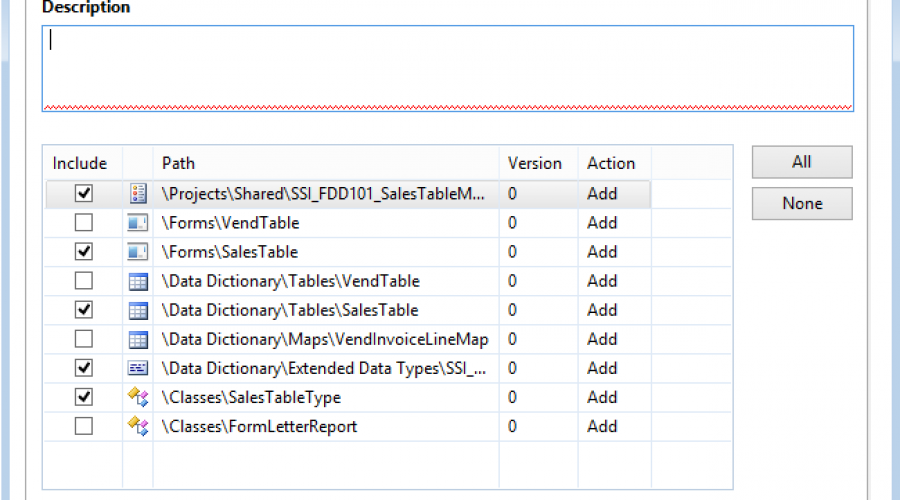Image resolution: width=900 pixels, height=500 pixels.
Task: Check Include box for VendInvoiceLineMap
Action: 84,339
